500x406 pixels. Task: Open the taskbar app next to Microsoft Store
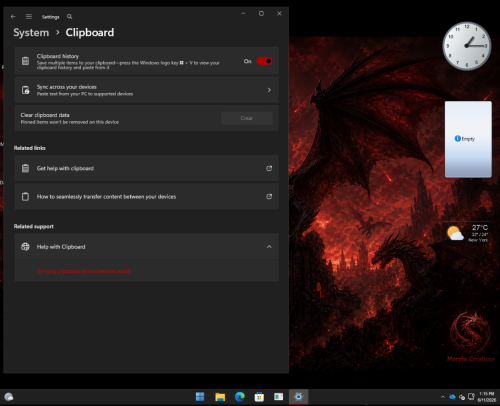click(279, 397)
